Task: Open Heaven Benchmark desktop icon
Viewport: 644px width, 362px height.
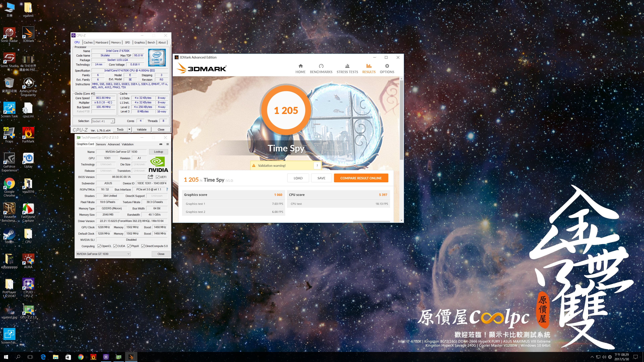Action: (x=9, y=212)
